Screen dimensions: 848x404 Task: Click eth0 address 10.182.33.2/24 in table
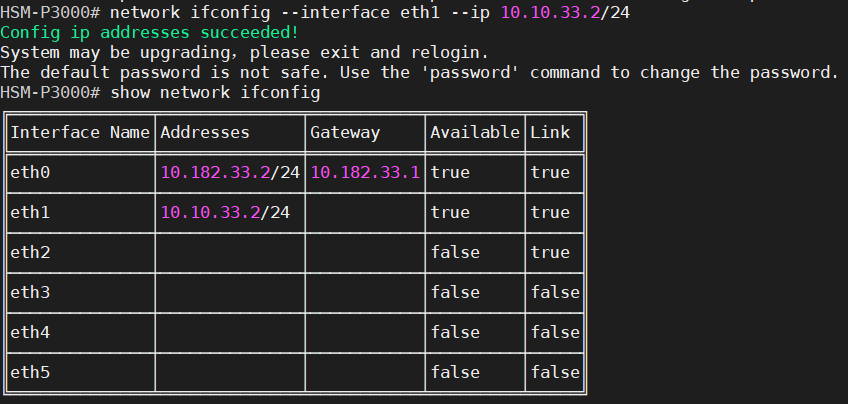230,172
